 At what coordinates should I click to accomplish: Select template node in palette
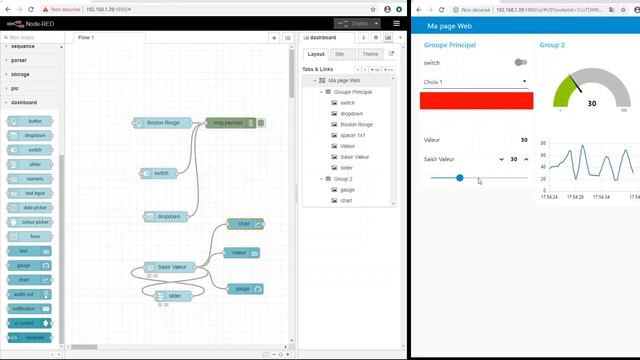[30, 338]
